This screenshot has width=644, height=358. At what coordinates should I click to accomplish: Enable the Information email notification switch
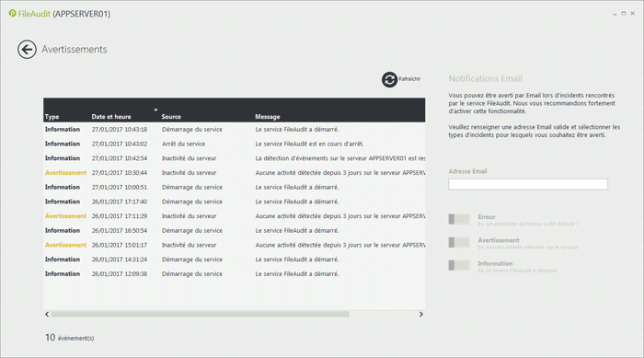(x=459, y=266)
